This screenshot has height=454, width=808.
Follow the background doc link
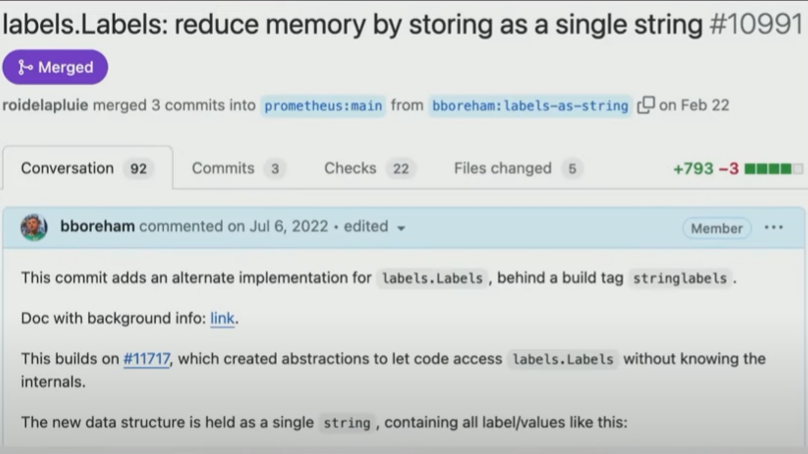[222, 318]
